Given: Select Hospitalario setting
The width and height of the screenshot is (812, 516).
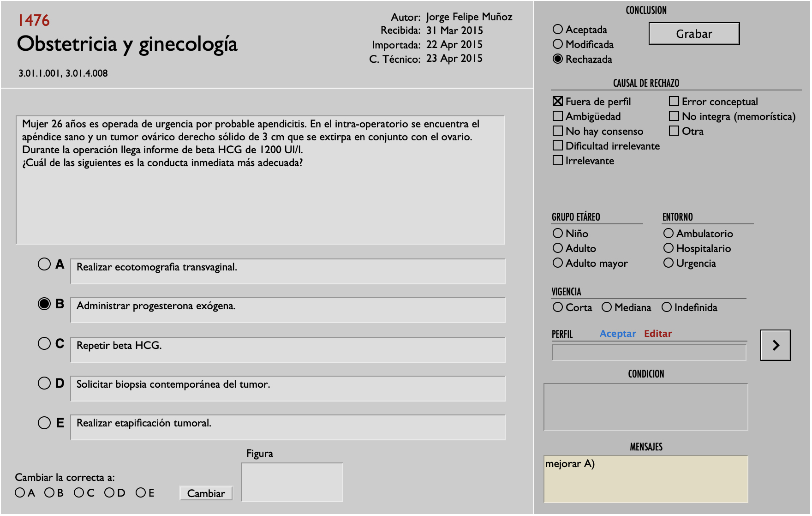Looking at the screenshot, I should 668,248.
